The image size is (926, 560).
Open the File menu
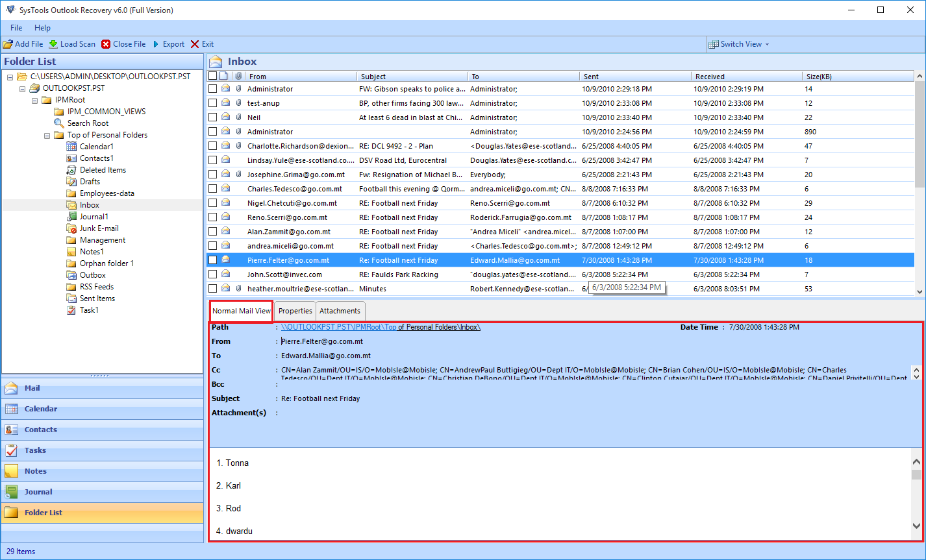coord(16,28)
